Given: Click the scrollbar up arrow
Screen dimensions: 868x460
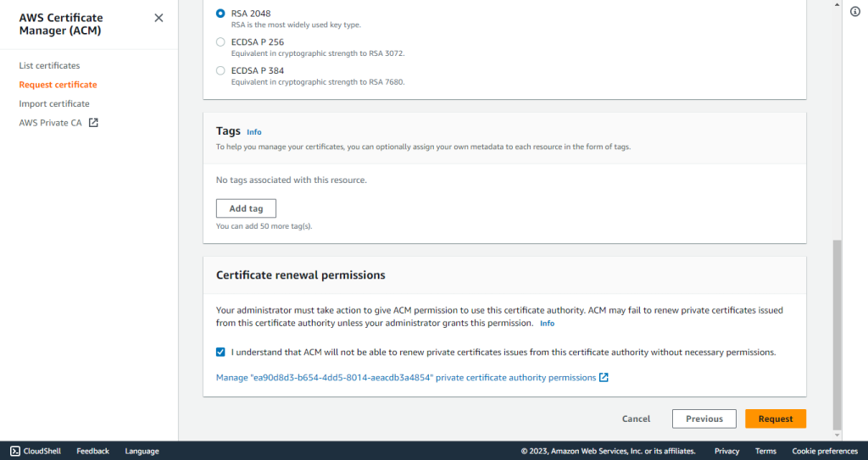Looking at the screenshot, I should (837, 4).
